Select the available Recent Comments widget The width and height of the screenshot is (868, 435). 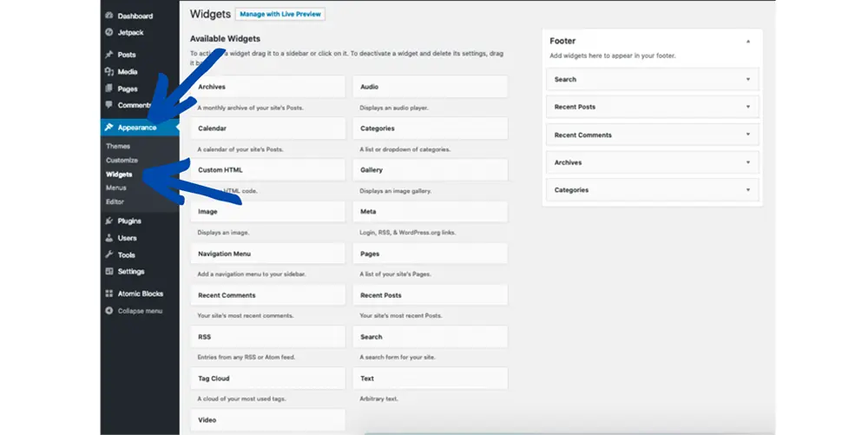[268, 295]
